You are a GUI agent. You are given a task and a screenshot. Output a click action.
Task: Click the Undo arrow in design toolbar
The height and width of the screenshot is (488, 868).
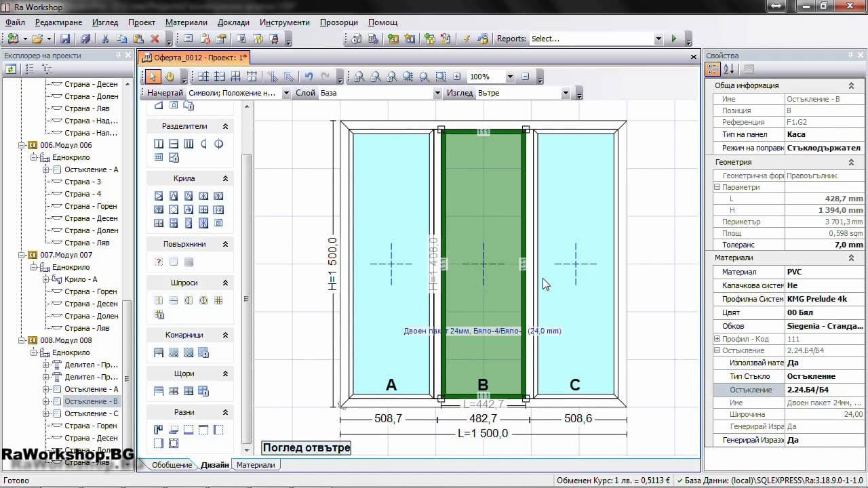pyautogui.click(x=309, y=77)
